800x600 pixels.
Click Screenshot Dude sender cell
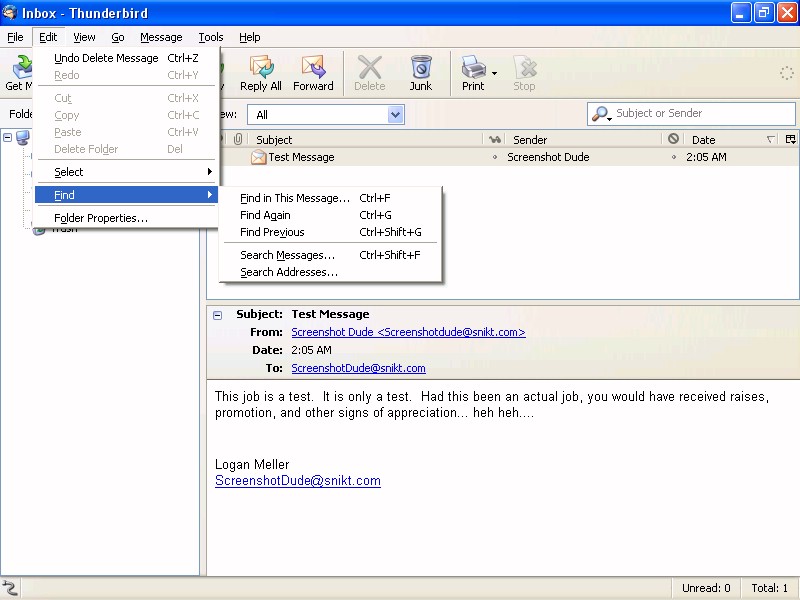click(548, 157)
